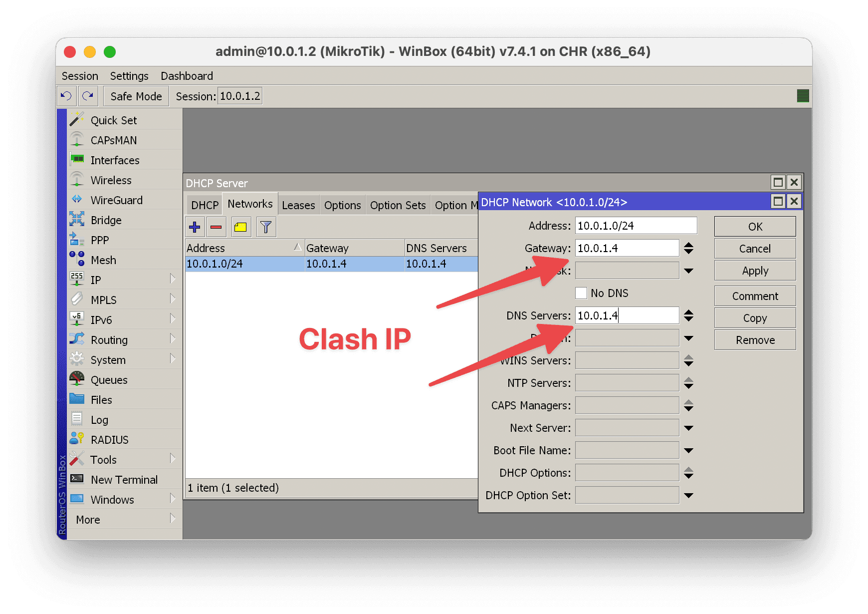The image size is (868, 614).
Task: Add another DNS server with the stepper control
Action: click(x=689, y=312)
